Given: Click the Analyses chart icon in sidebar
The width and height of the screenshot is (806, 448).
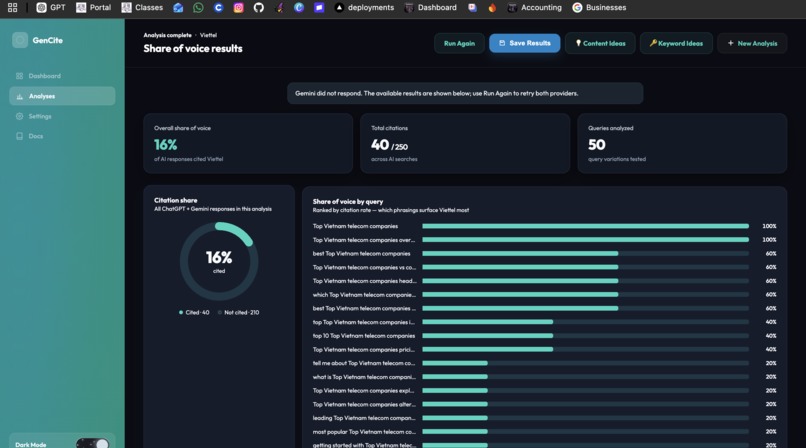Looking at the screenshot, I should pos(20,96).
